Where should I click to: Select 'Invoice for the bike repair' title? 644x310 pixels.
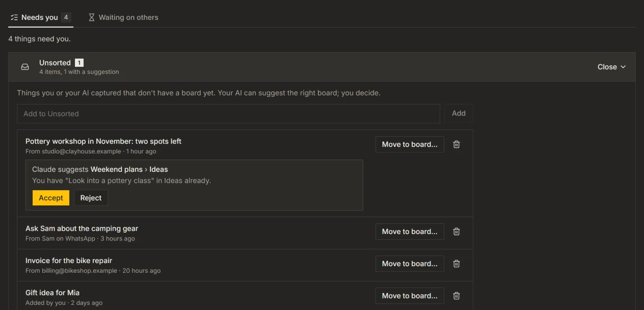click(69, 261)
